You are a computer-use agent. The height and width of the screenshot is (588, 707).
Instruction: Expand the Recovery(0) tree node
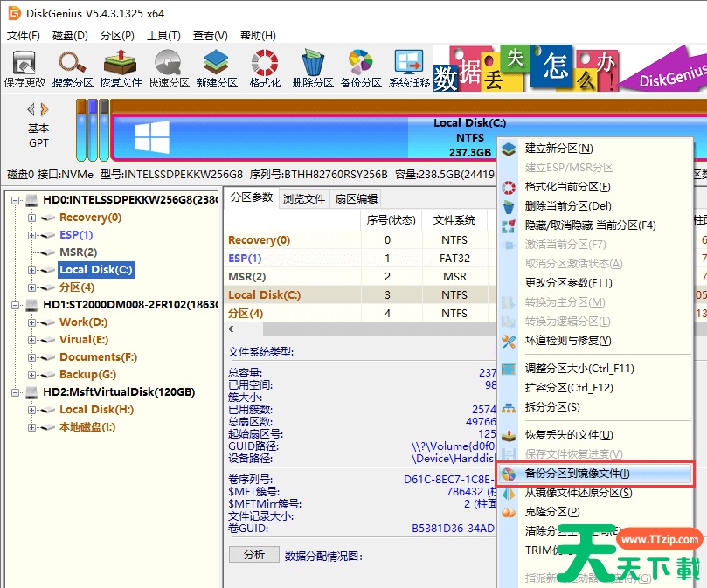pyautogui.click(x=32, y=218)
